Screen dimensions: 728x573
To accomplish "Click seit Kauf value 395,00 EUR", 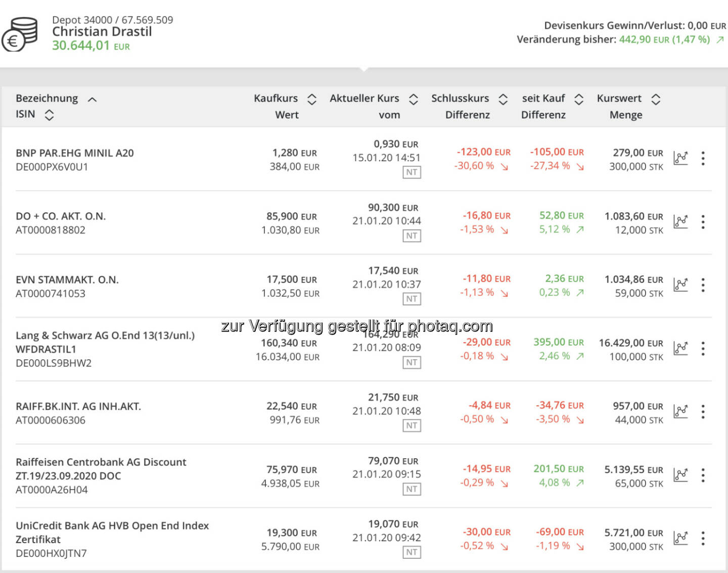I will (x=559, y=342).
